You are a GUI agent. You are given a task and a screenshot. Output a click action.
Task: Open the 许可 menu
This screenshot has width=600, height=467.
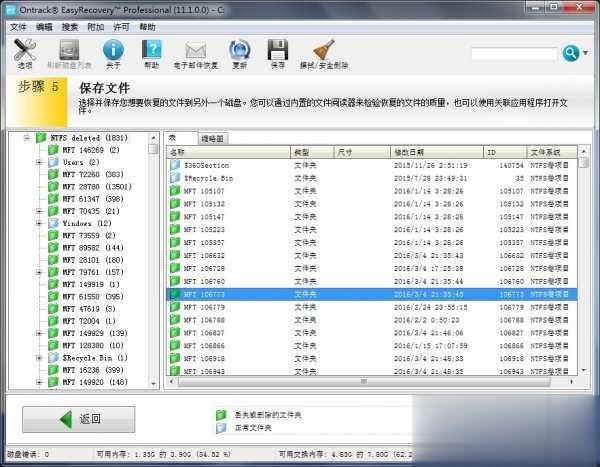(121, 27)
